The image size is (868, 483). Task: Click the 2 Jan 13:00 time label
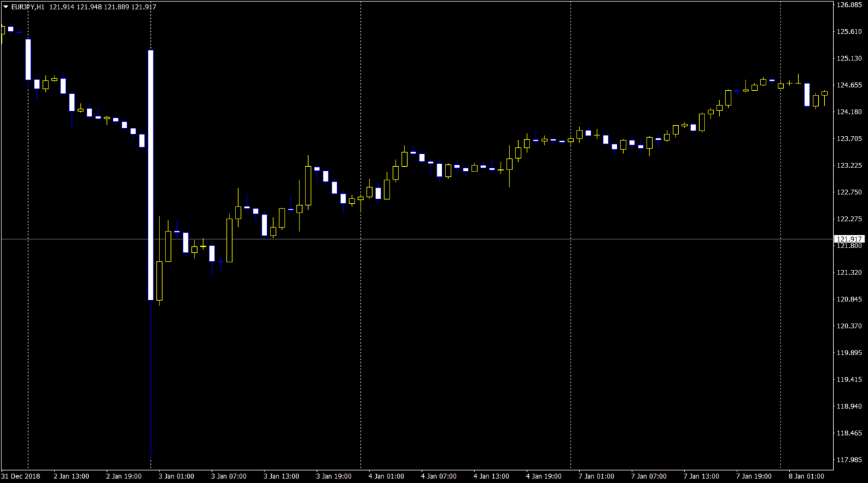click(x=71, y=476)
